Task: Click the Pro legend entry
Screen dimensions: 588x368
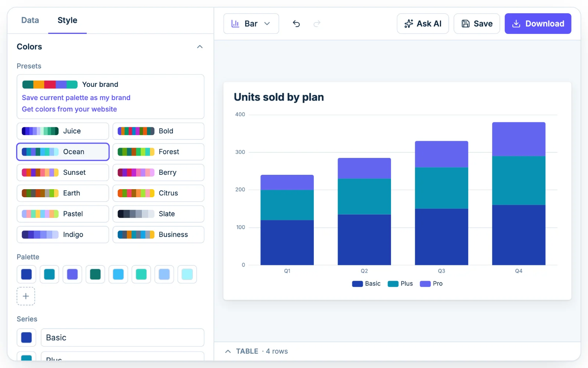Action: pos(431,284)
